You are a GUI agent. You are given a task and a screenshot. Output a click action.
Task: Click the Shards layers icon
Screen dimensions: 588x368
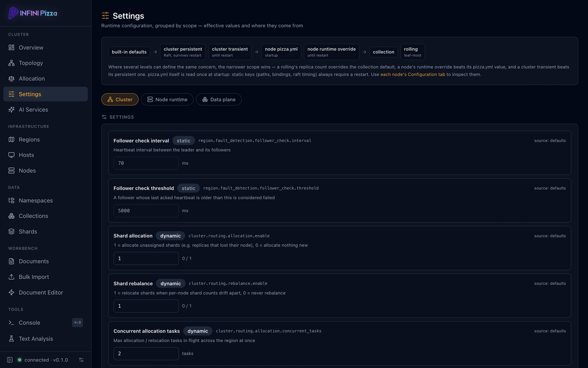[11, 231]
